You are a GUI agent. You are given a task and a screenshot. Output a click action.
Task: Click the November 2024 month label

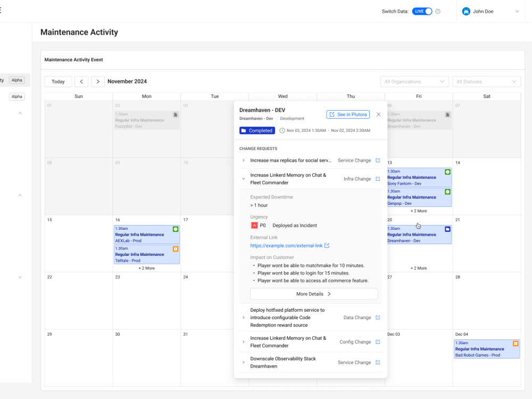pos(127,81)
